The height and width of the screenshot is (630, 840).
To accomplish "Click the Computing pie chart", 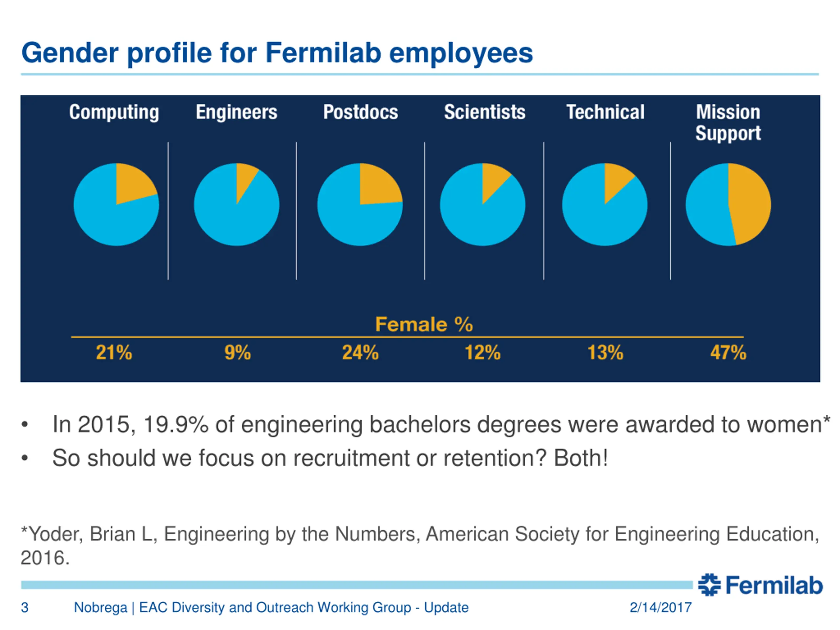I will pos(116,204).
